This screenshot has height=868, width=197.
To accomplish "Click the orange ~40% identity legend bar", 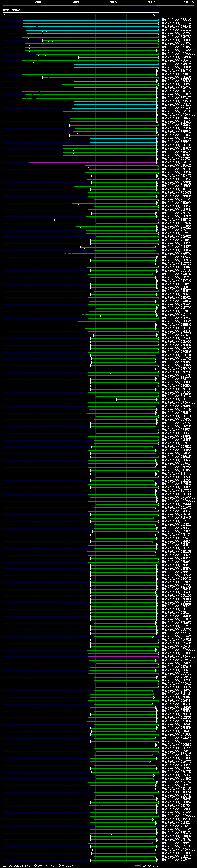I will coord(60,6).
